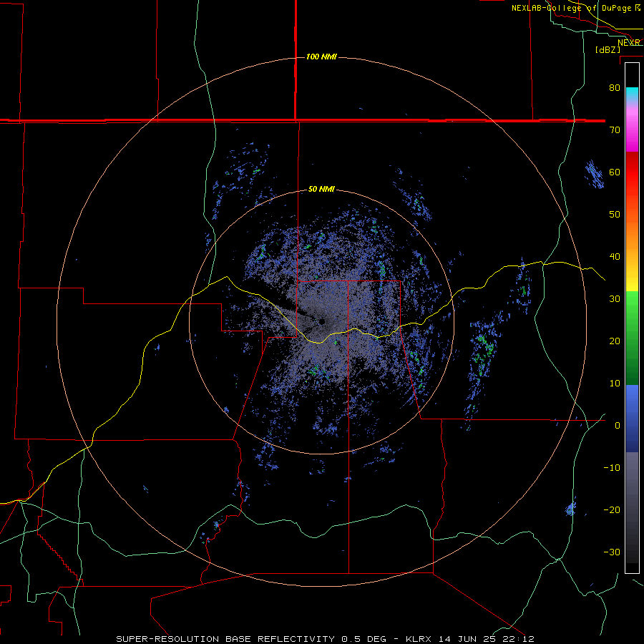
Task: Click the -30 value on dBZ scale
Action: click(612, 552)
